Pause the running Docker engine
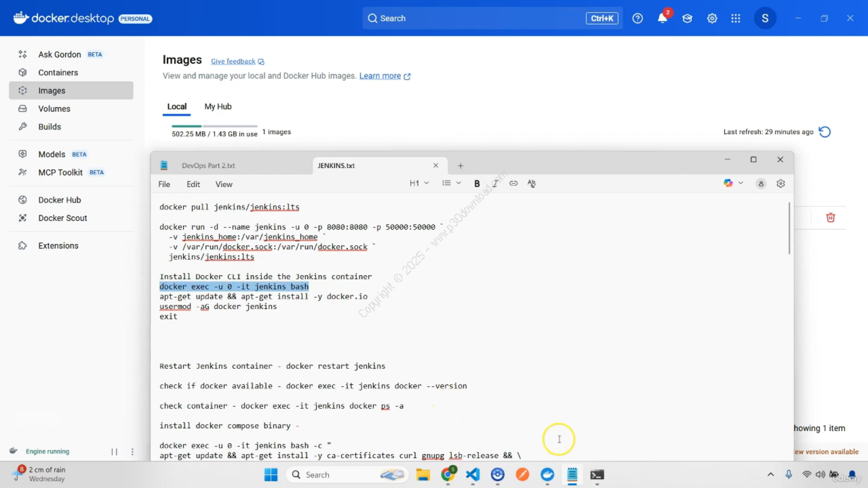 click(115, 451)
